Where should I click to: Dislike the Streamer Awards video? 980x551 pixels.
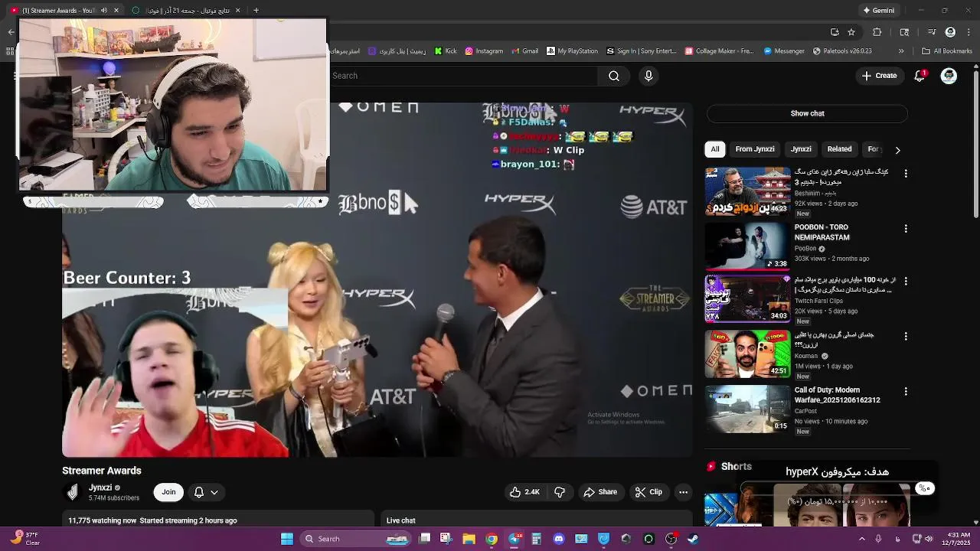coord(560,492)
